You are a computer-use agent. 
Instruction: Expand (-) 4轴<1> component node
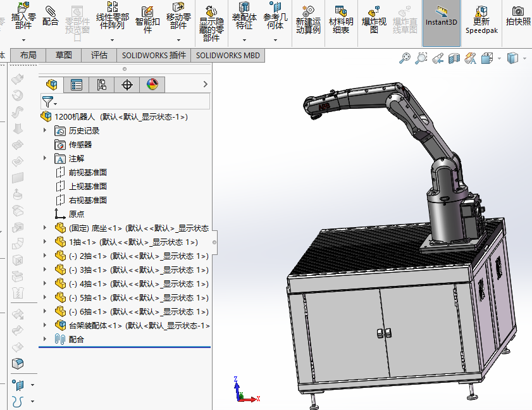(44, 283)
